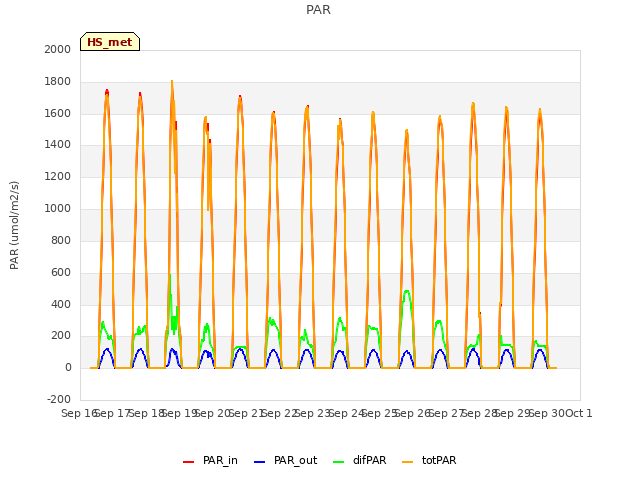Click the 1800 y-axis tick label
This screenshot has height=480, width=640.
pyautogui.click(x=58, y=82)
